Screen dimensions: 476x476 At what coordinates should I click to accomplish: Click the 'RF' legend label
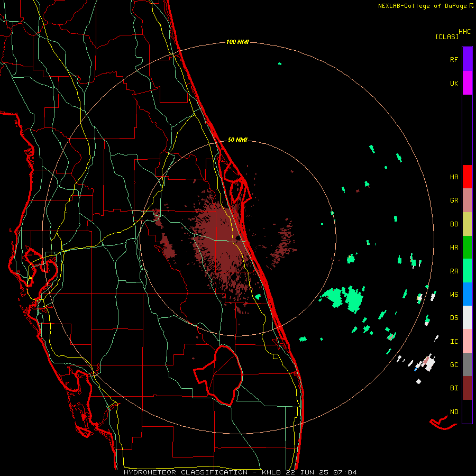click(x=454, y=59)
